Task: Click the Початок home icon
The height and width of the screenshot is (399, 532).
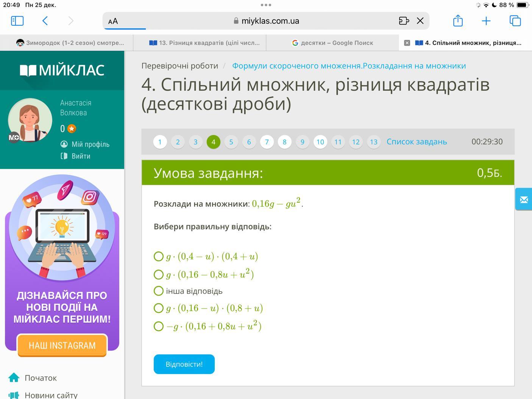Action: point(14,378)
